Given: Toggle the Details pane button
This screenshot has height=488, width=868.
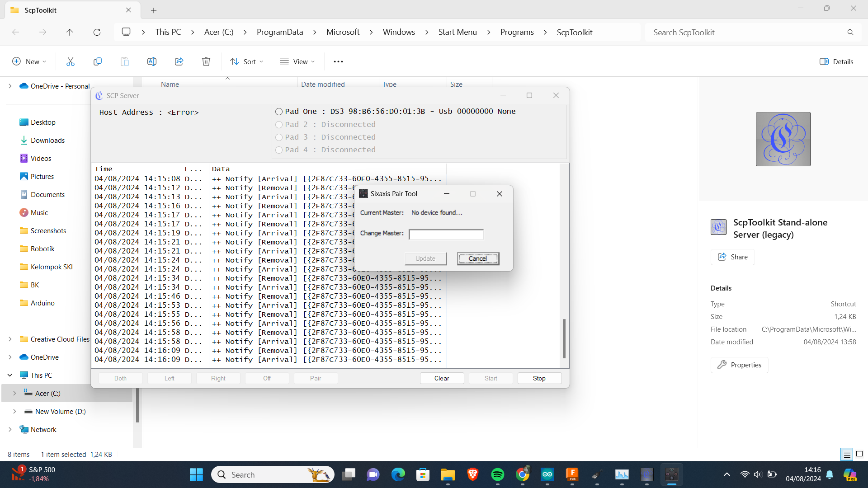Looking at the screenshot, I should coord(836,61).
